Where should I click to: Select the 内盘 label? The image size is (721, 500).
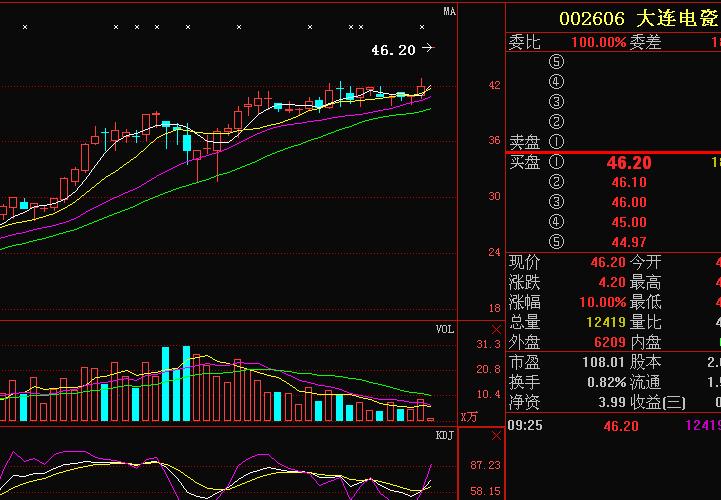645,343
